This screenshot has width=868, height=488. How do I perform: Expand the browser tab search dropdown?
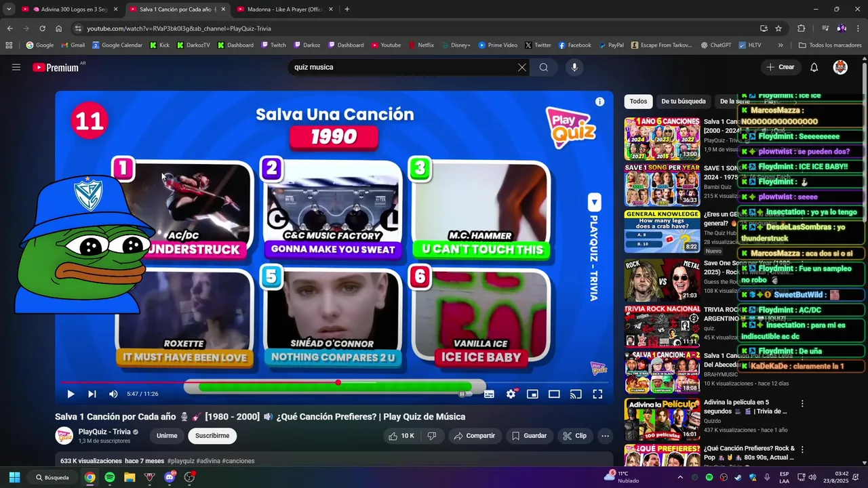point(9,9)
